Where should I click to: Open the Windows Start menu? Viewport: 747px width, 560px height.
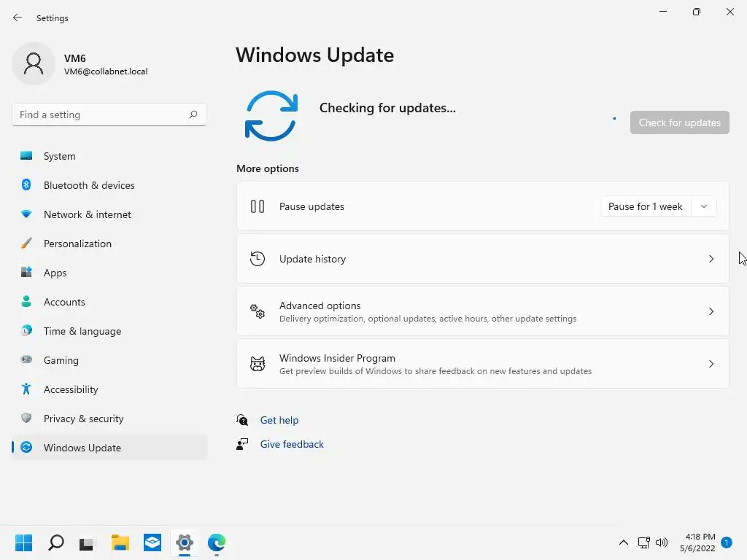tap(23, 542)
